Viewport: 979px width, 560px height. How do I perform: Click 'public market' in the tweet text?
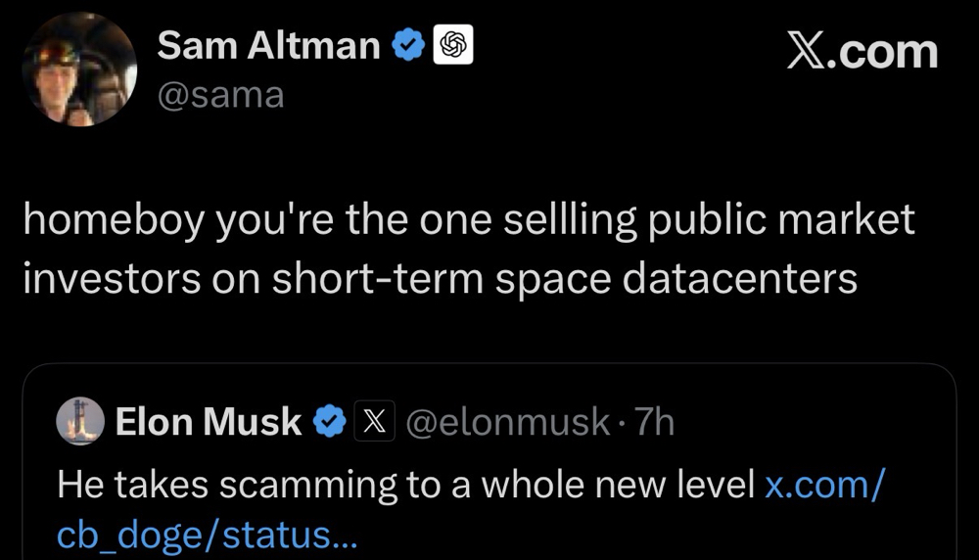(781, 221)
